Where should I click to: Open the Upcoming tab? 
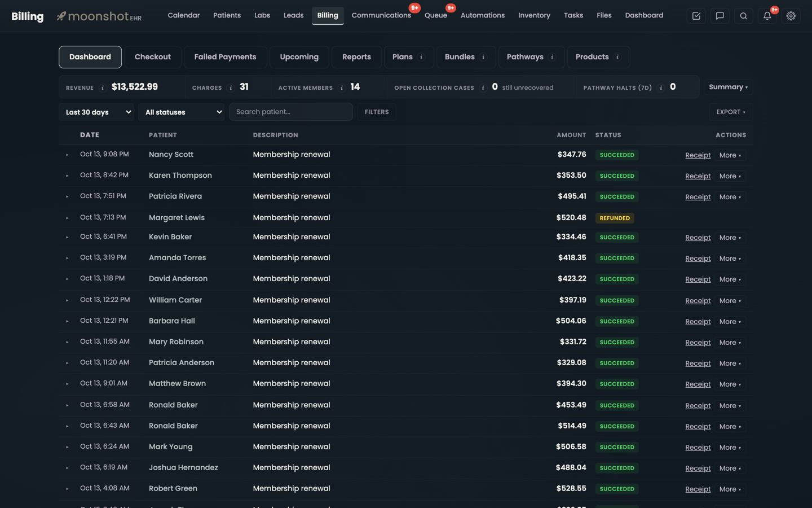coord(299,57)
